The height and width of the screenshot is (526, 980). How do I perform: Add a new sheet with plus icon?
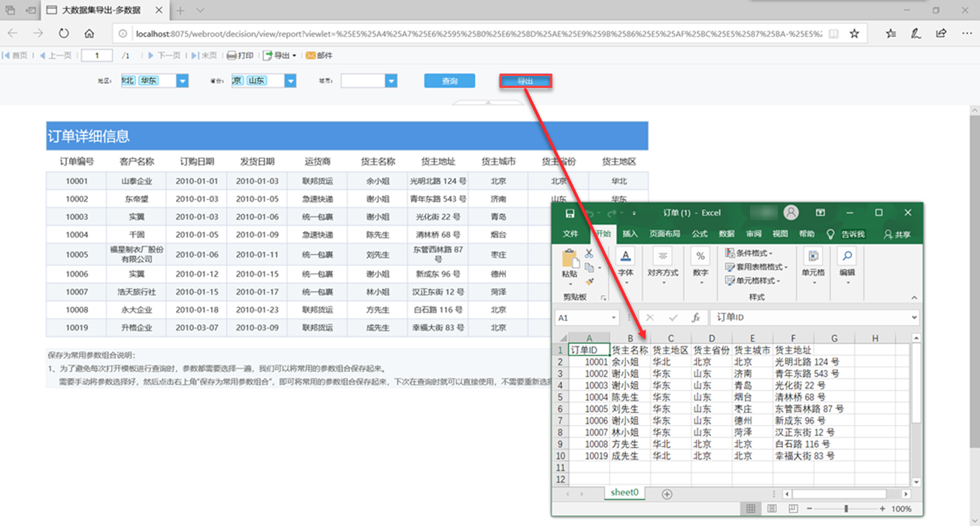tap(667, 494)
